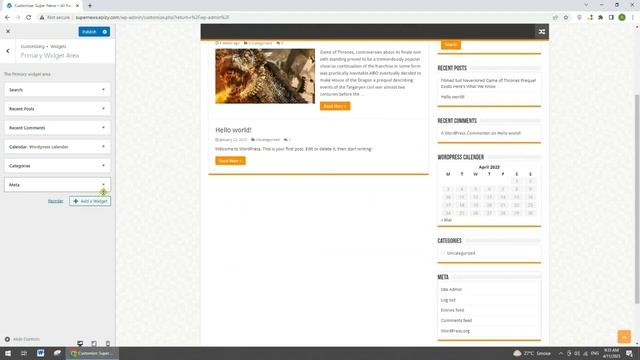This screenshot has height=360, width=640.
Task: Click the Not secure site warning
Action: tap(55, 18)
